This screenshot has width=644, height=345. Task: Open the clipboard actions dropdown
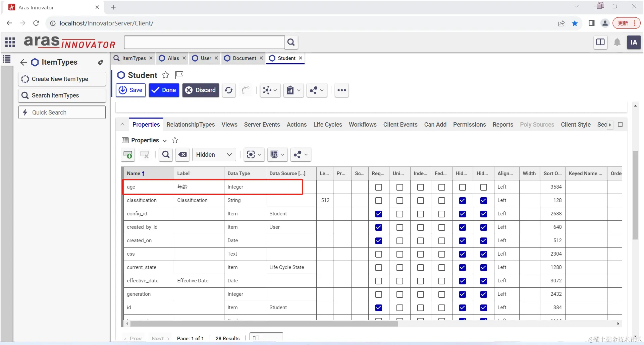[x=293, y=90]
